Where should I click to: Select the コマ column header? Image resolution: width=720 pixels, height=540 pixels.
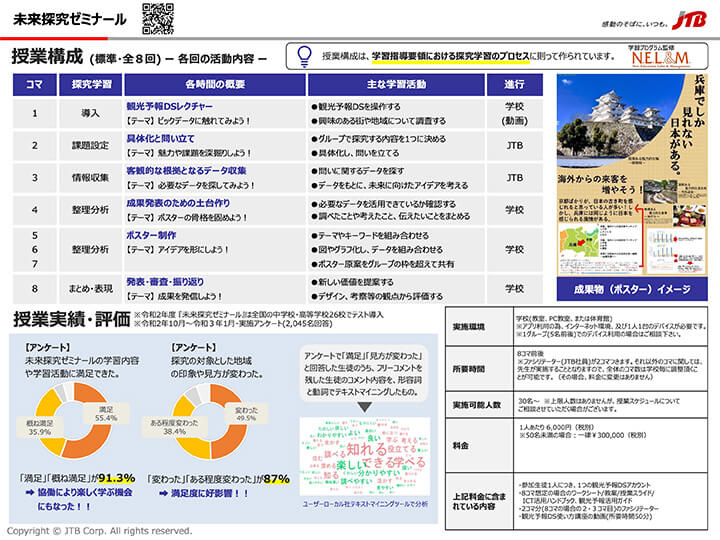34,84
